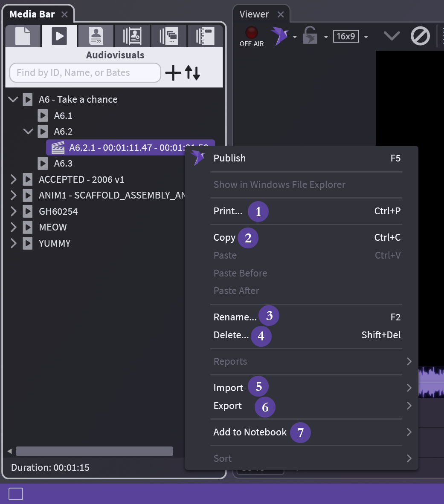The image size is (444, 504).
Task: Open the Export submenu
Action: point(228,406)
